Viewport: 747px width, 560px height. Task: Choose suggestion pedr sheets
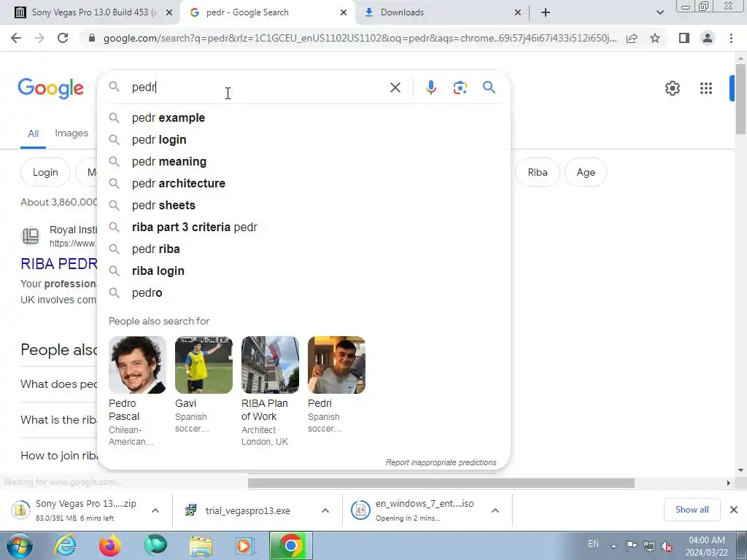[x=304, y=205]
